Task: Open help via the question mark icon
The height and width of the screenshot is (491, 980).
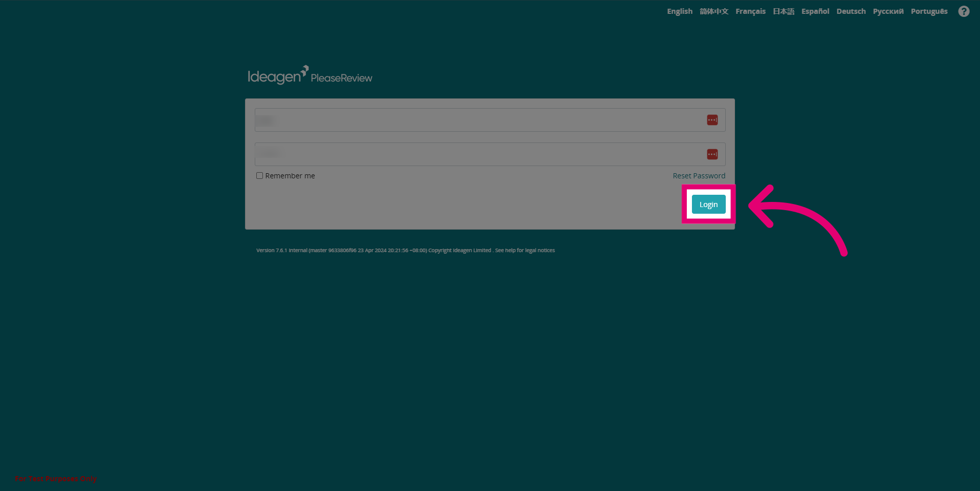Action: tap(964, 11)
